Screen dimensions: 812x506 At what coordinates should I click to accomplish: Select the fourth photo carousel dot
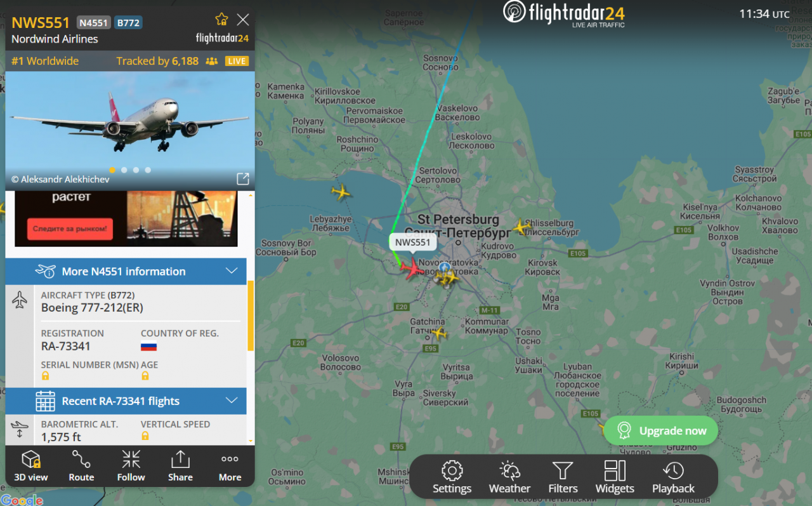[148, 170]
